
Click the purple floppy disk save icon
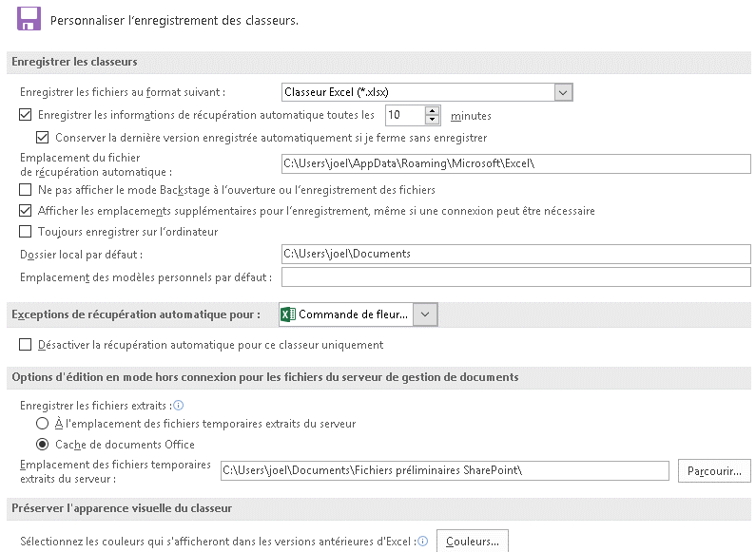(x=29, y=19)
